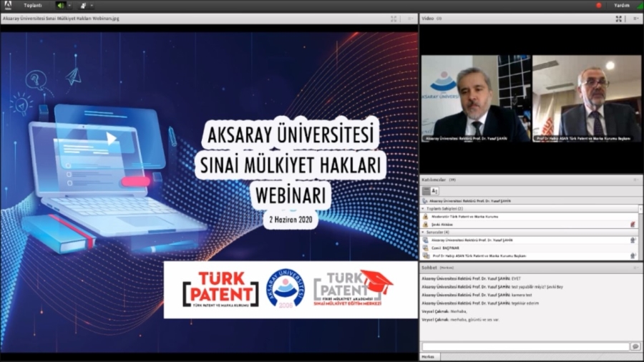The height and width of the screenshot is (362, 644).
Task: Click the Katılımcılar pod title
Action: pyautogui.click(x=434, y=180)
